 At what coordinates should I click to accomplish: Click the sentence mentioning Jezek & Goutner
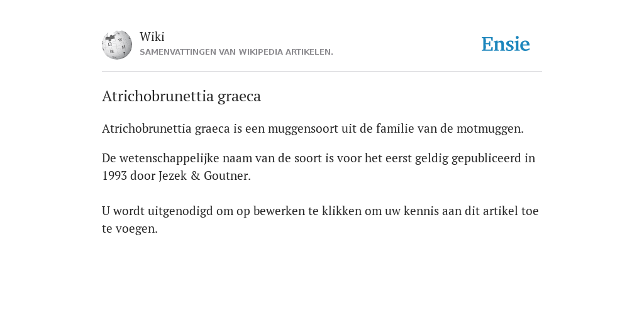(318, 167)
